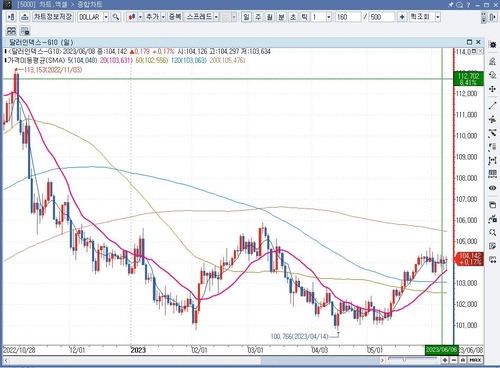Click the right panel toggle icon in top toolbar
The image size is (500, 368).
pyautogui.click(x=493, y=17)
